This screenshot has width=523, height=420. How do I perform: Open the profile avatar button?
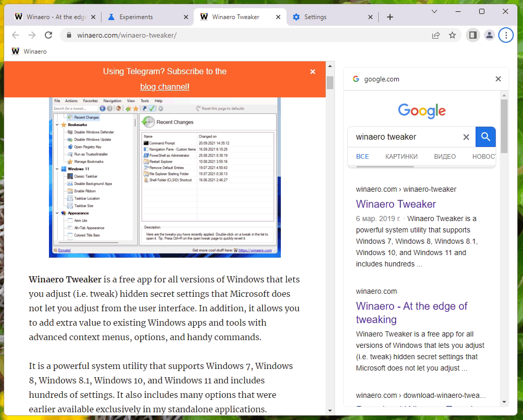click(490, 35)
